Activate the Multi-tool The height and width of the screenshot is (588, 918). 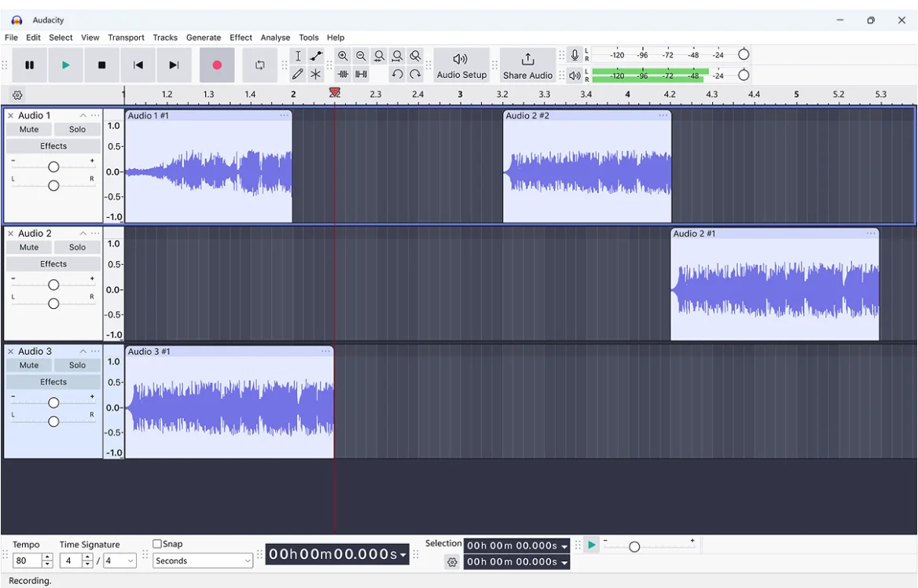317,73
